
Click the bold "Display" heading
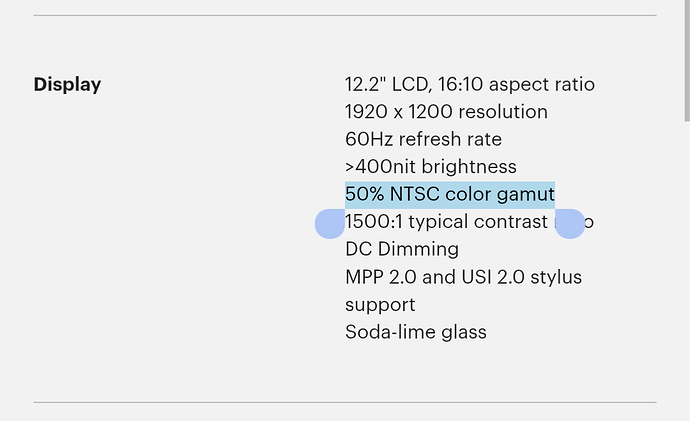click(x=67, y=84)
